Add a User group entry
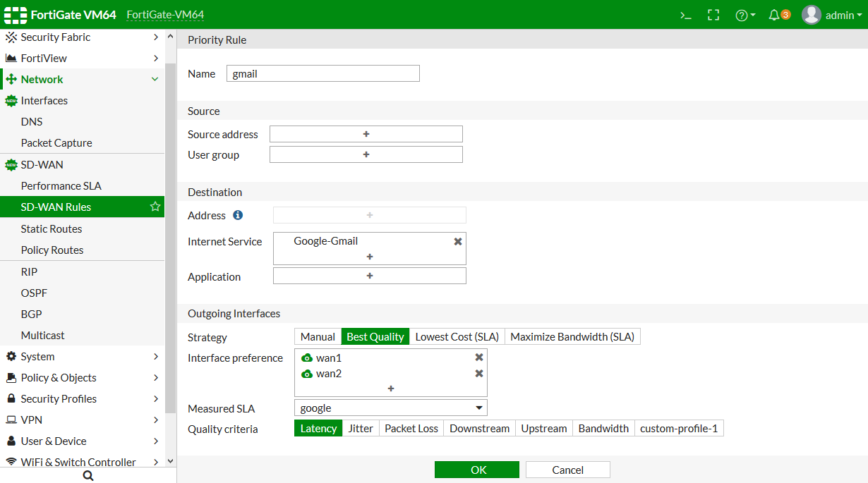The width and height of the screenshot is (868, 483). point(366,154)
